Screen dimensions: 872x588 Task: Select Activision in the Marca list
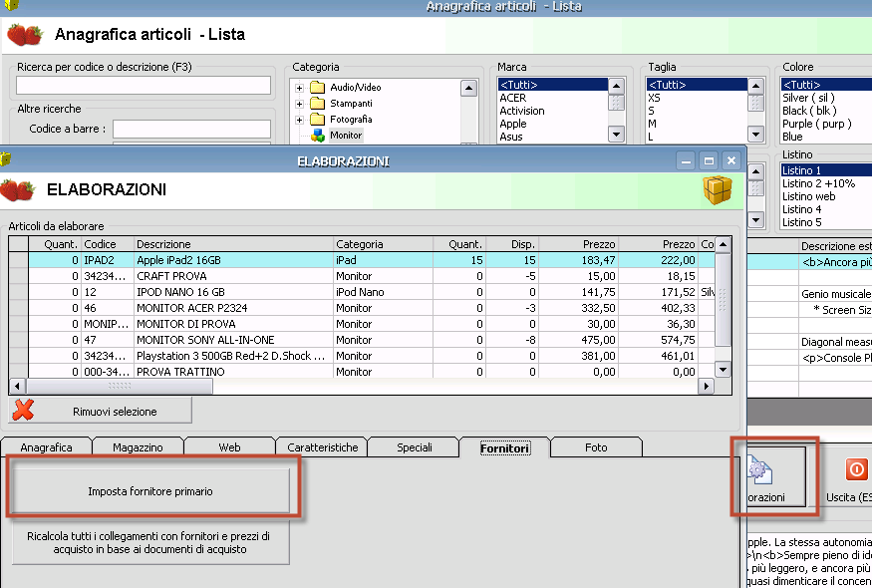click(x=552, y=111)
